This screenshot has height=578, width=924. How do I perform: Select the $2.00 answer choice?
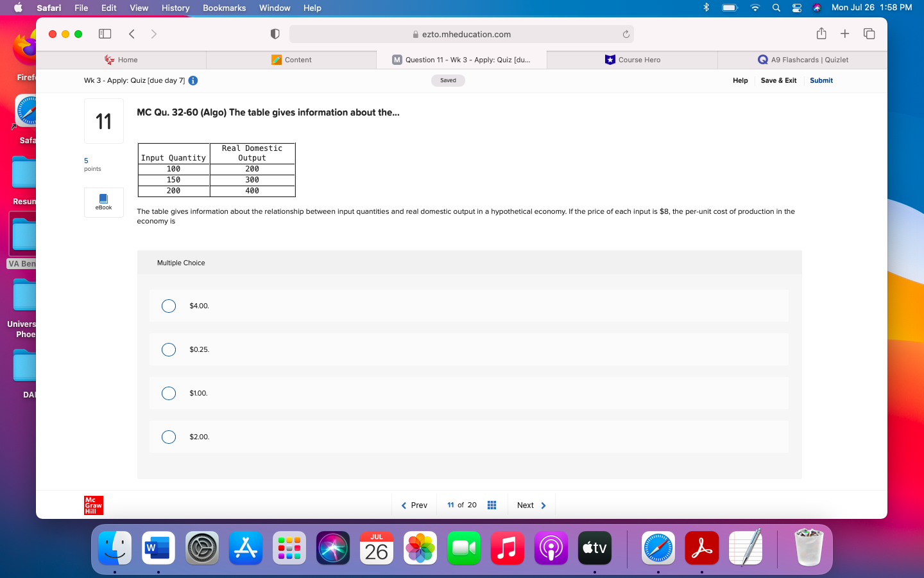click(x=169, y=437)
